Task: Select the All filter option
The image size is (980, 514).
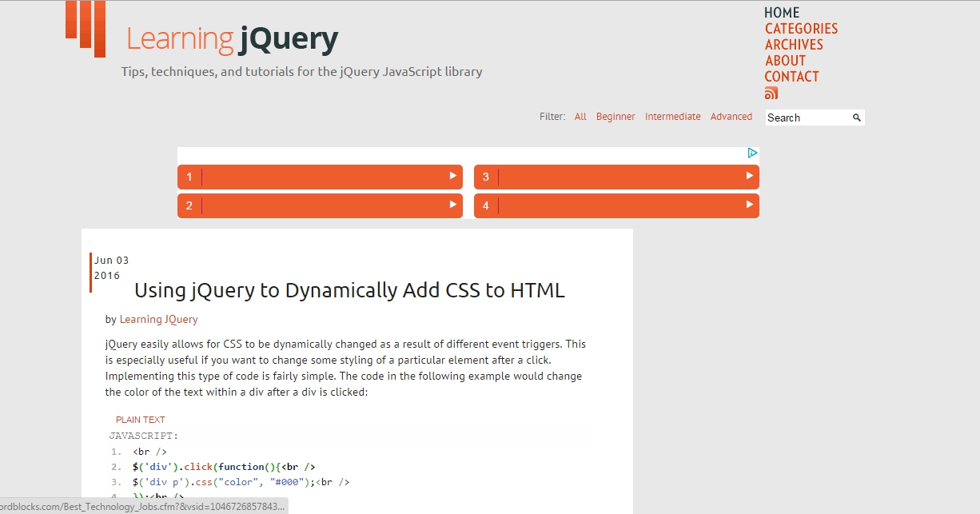Action: pyautogui.click(x=580, y=116)
